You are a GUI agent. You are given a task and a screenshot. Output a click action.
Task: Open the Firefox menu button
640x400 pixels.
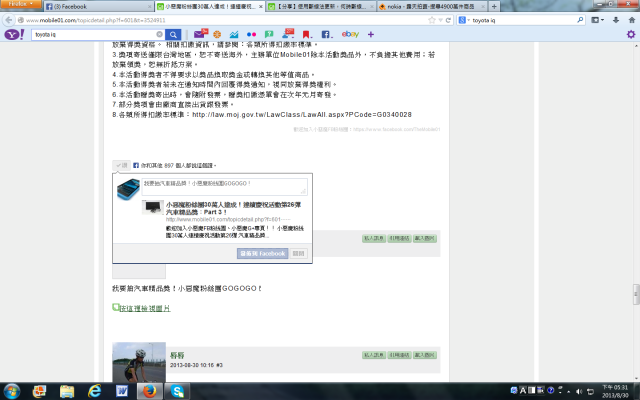(x=20, y=4)
